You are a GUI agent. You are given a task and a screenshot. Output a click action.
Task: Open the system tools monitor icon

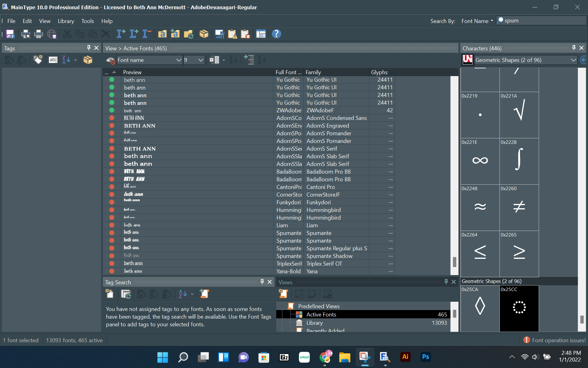point(220,34)
